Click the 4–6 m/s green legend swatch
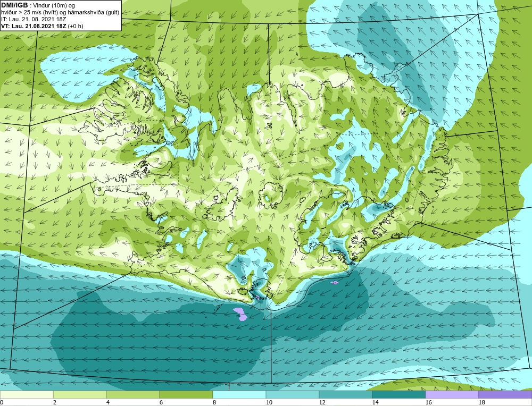The image size is (532, 406). tap(133, 394)
